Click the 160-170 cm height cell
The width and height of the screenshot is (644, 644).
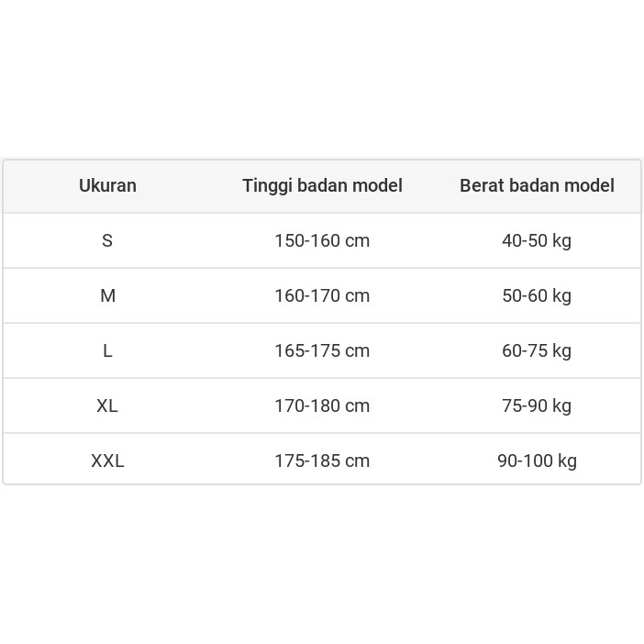tap(322, 295)
